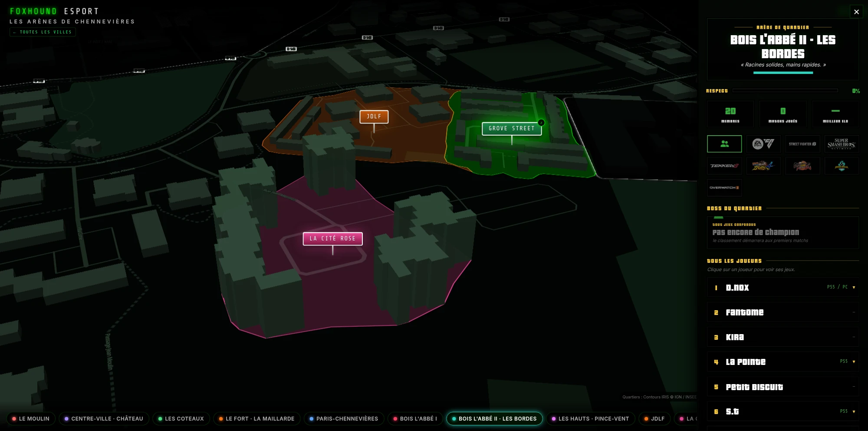The image size is (868, 431).
Task: Click the Respect progress bar
Action: coord(785,91)
